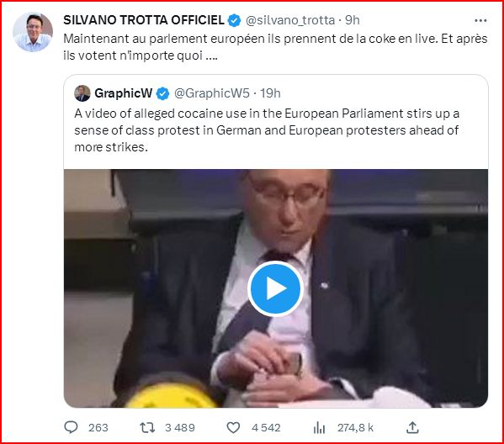Open the three-dot more options menu

coord(480,20)
